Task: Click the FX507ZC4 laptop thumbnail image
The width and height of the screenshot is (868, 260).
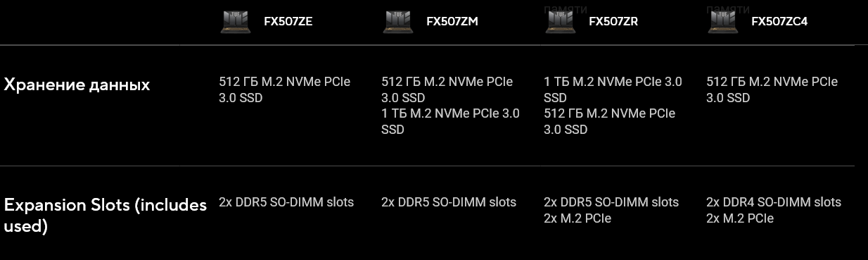Action: [723, 21]
